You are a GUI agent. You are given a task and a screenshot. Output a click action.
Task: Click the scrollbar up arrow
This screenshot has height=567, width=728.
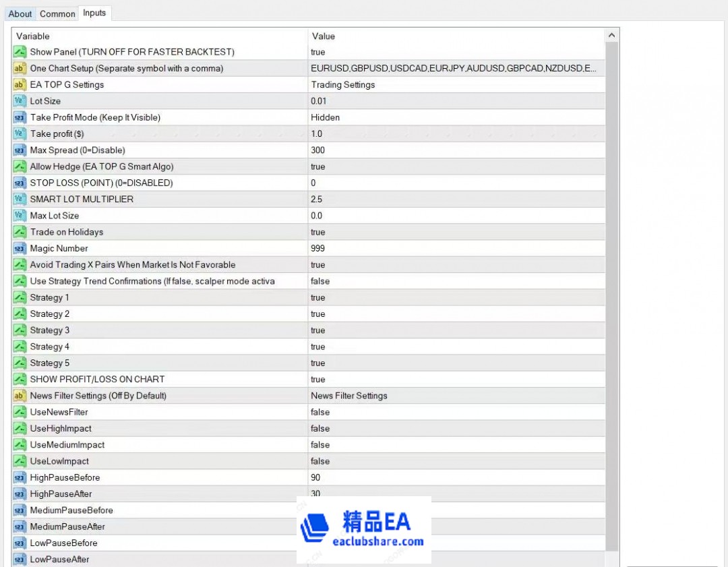click(611, 36)
